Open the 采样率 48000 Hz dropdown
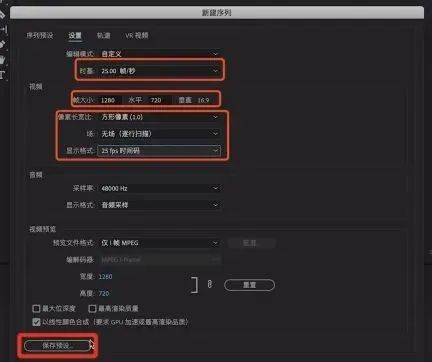Screen dimensions: 432x362 point(159,188)
